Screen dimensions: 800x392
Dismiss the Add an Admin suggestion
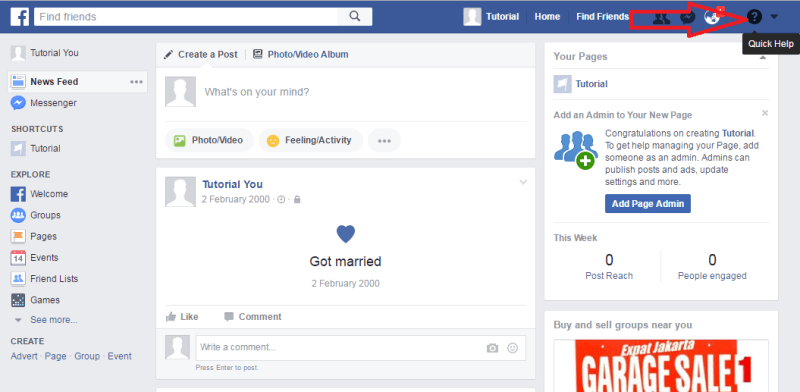click(764, 113)
